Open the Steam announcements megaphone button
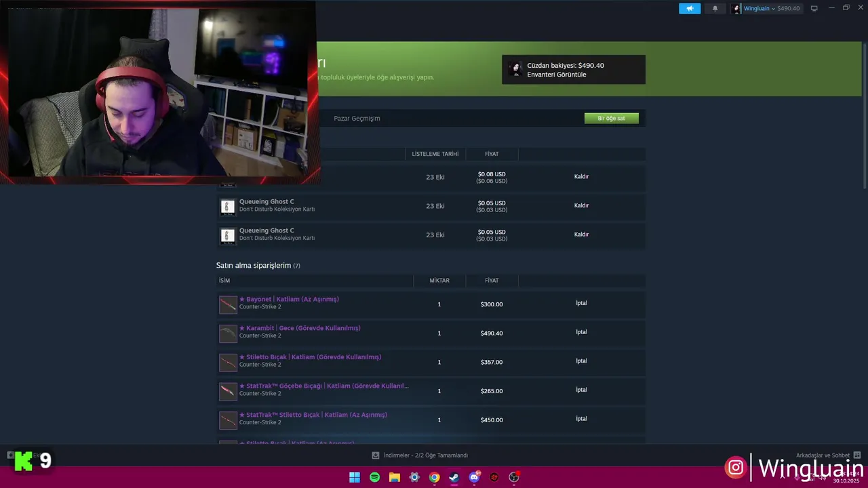Viewport: 868px width, 488px height. tap(690, 8)
